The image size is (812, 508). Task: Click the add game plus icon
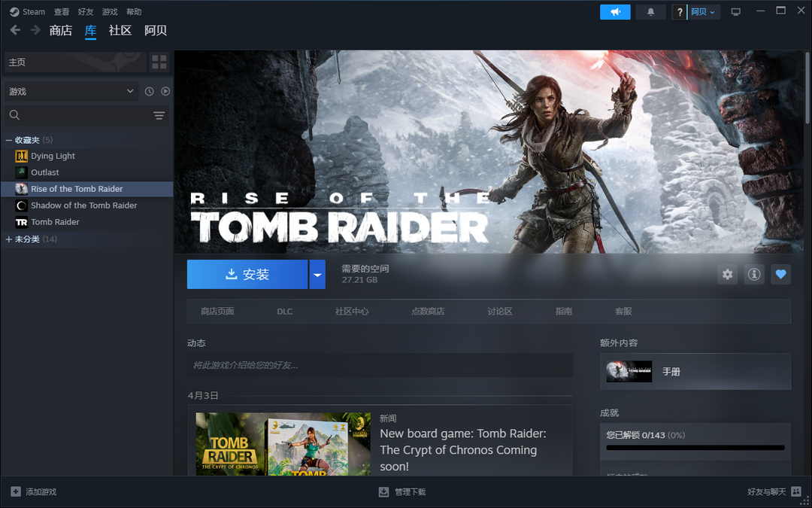click(x=16, y=491)
